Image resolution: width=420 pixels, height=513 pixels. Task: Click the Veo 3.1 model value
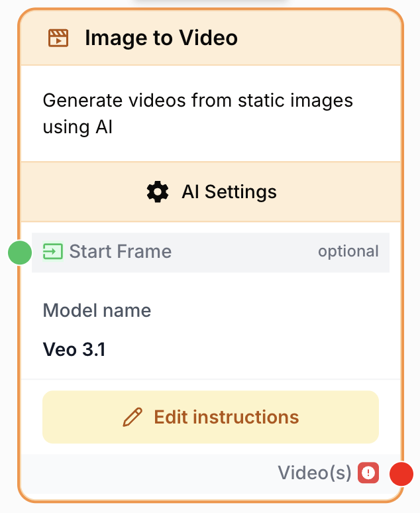pyautogui.click(x=74, y=349)
